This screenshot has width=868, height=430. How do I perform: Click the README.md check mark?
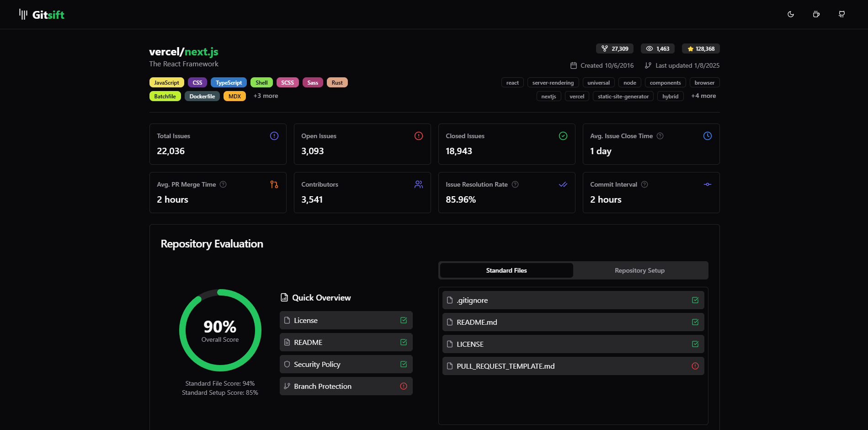pyautogui.click(x=695, y=322)
